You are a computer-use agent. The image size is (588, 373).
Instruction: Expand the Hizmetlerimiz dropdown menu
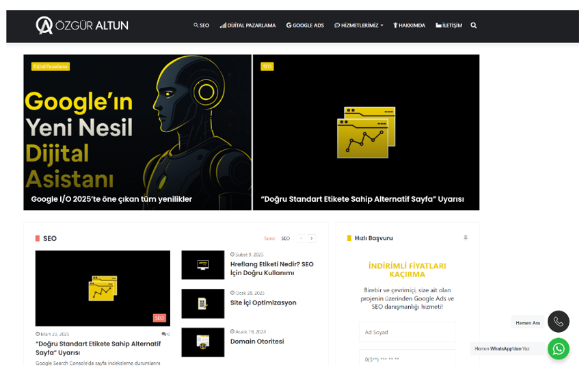(x=359, y=25)
